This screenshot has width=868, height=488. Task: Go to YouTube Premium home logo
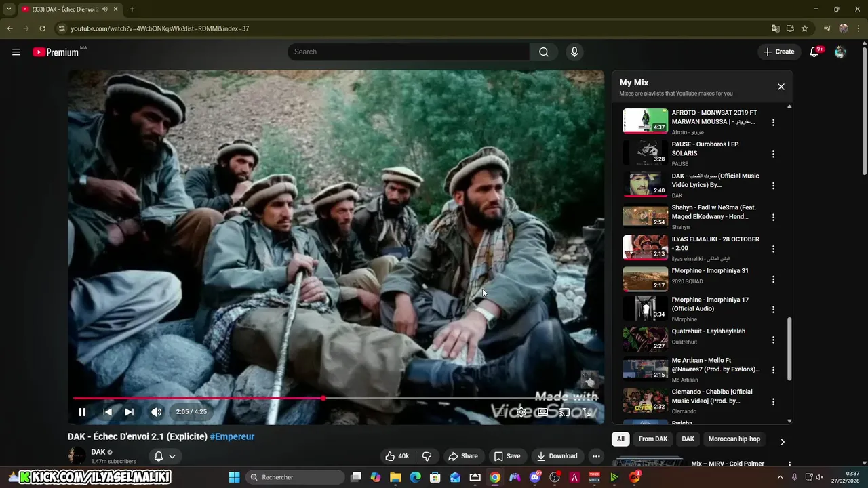point(56,52)
